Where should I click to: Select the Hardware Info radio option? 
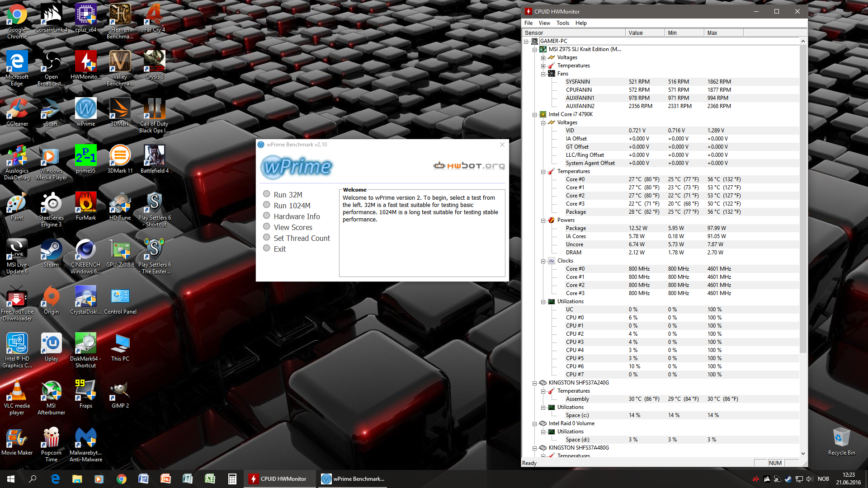(267, 216)
